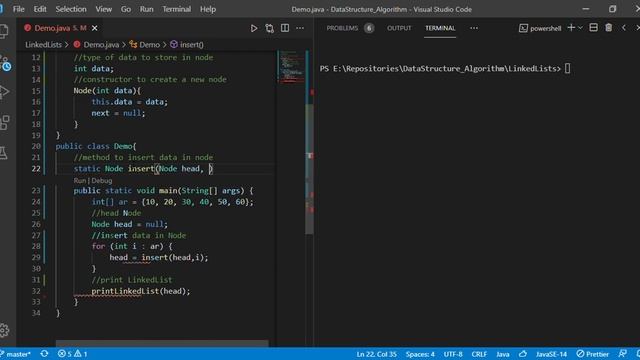
Task: Open the terminal launch profile dropdown arrow
Action: tap(580, 28)
